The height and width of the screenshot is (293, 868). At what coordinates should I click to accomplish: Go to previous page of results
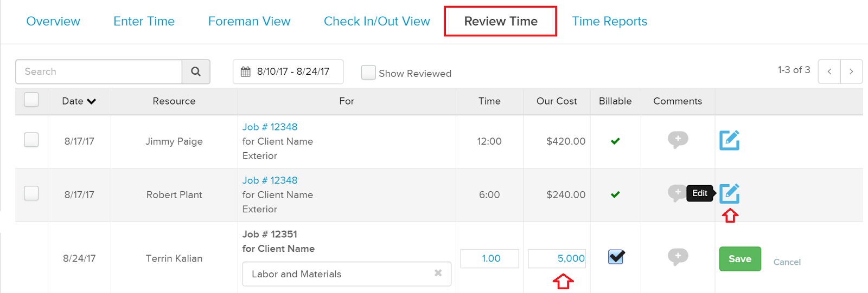pyautogui.click(x=829, y=71)
